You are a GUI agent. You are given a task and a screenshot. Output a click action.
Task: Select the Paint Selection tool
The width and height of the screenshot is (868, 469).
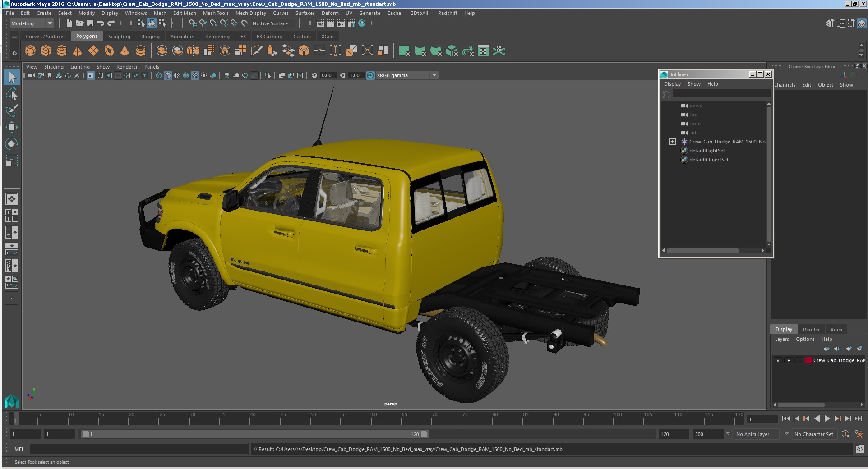[x=12, y=110]
